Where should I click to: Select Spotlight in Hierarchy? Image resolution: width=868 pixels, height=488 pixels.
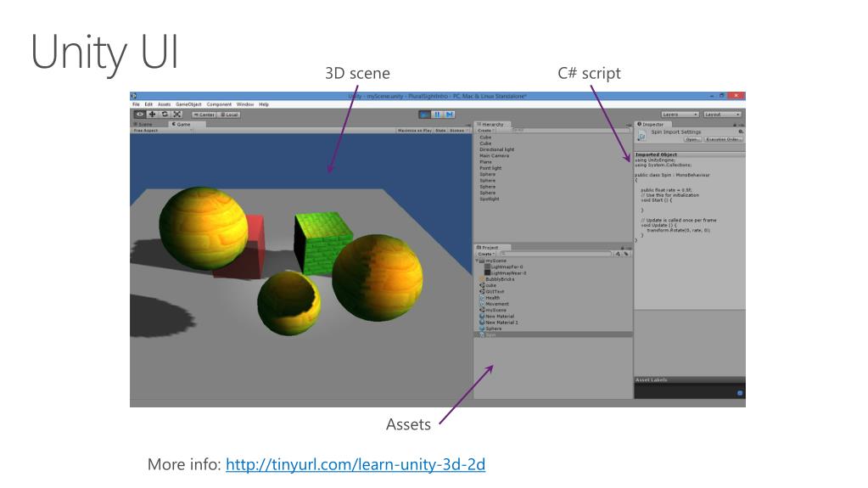490,199
